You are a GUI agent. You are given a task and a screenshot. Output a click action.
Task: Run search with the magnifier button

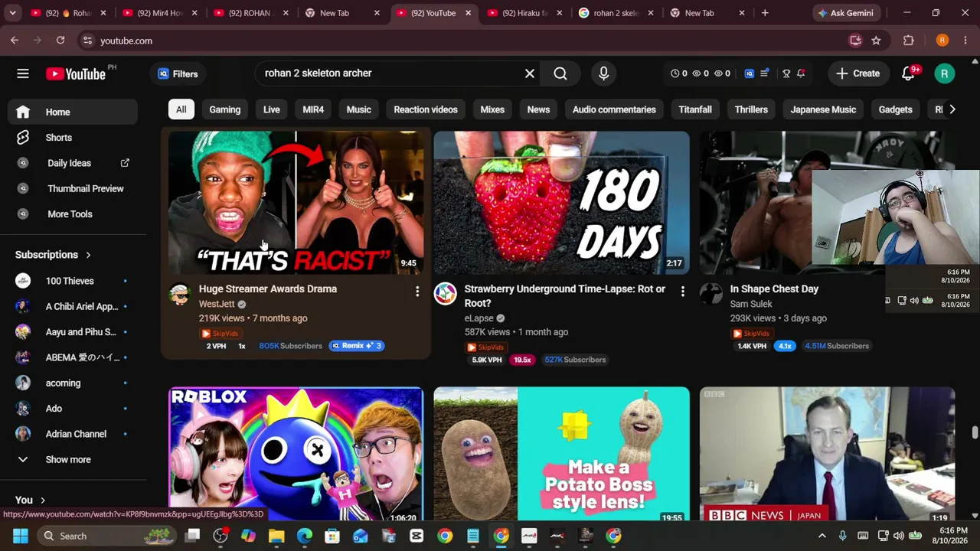560,73
